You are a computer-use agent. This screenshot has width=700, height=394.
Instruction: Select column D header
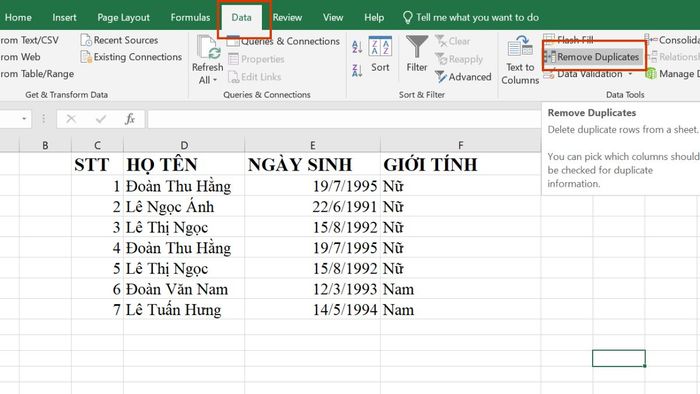coord(184,145)
